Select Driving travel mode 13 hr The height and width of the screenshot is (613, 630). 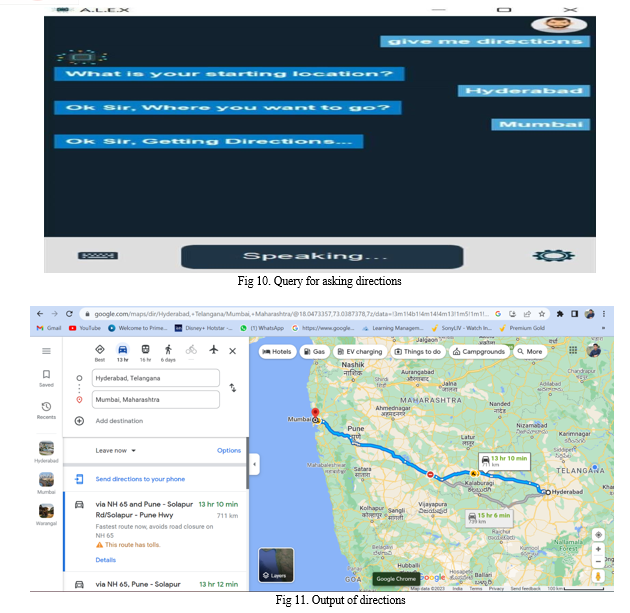pos(123,353)
